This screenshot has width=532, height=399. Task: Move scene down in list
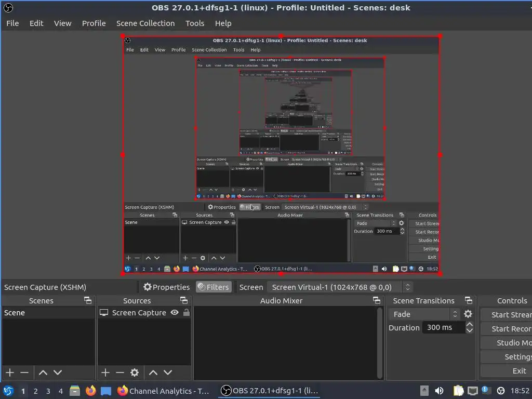tap(58, 373)
